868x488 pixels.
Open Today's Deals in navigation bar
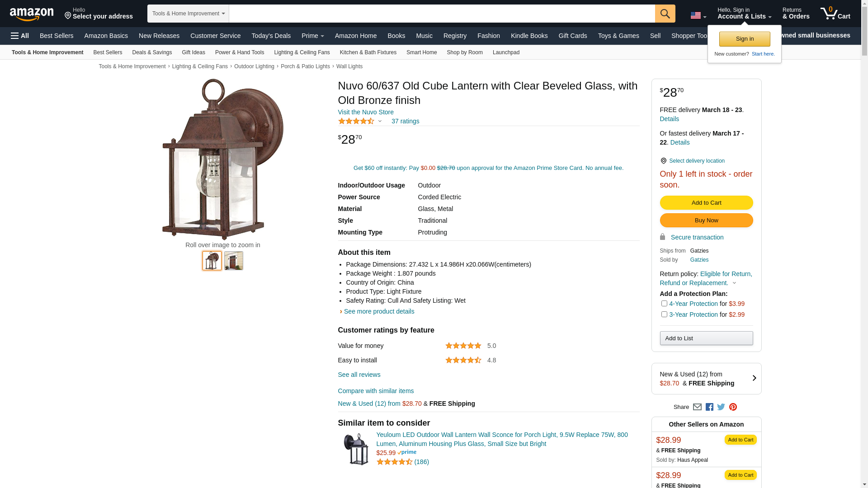(271, 36)
